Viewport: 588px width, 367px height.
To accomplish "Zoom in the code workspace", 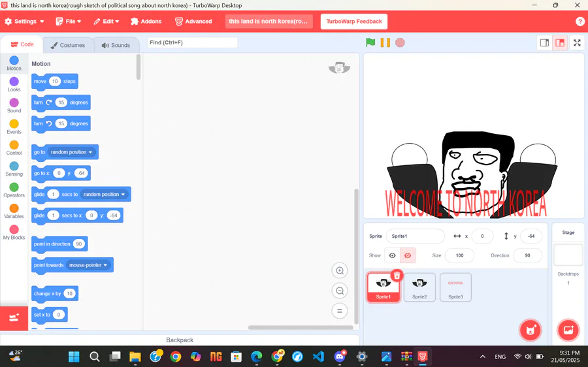I will (340, 270).
